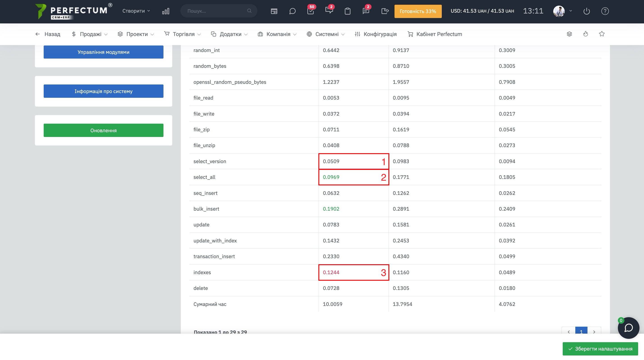This screenshot has height=360, width=644.
Task: Open tasks icon with 50 badge
Action: [x=311, y=11]
